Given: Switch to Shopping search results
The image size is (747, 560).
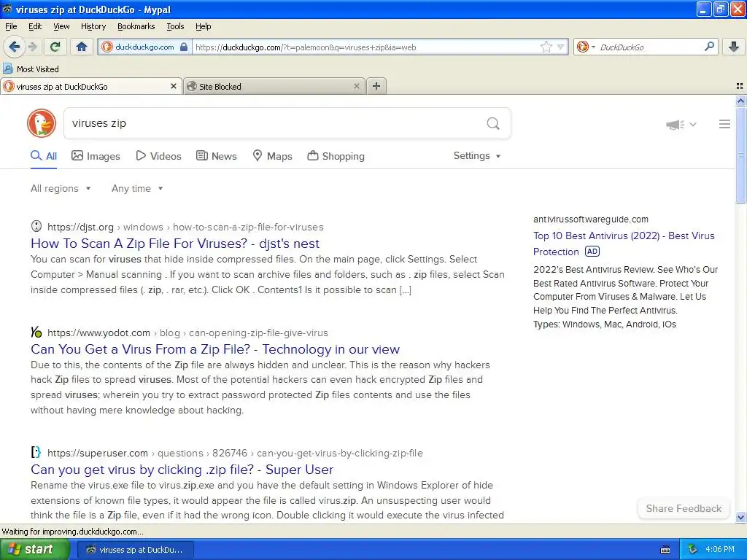Looking at the screenshot, I should click(336, 156).
